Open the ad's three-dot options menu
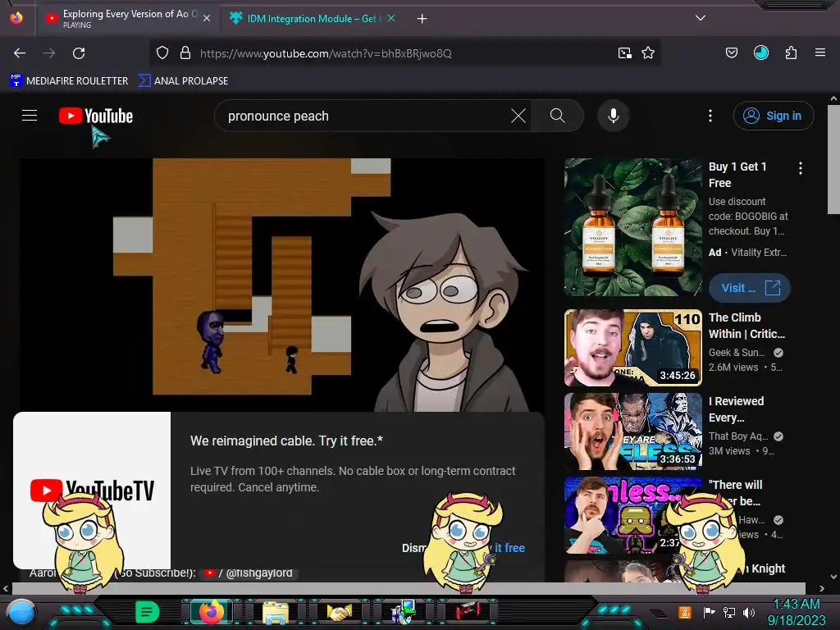The height and width of the screenshot is (630, 840). pyautogui.click(x=801, y=168)
